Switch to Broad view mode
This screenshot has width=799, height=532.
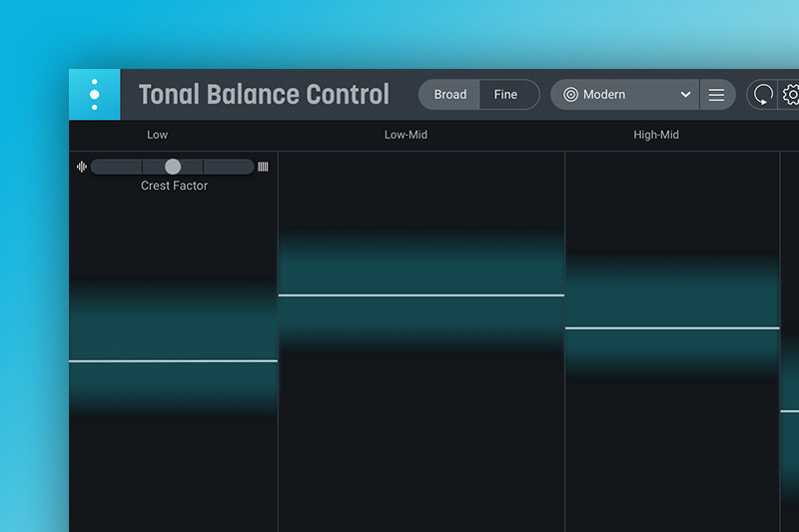coord(450,95)
